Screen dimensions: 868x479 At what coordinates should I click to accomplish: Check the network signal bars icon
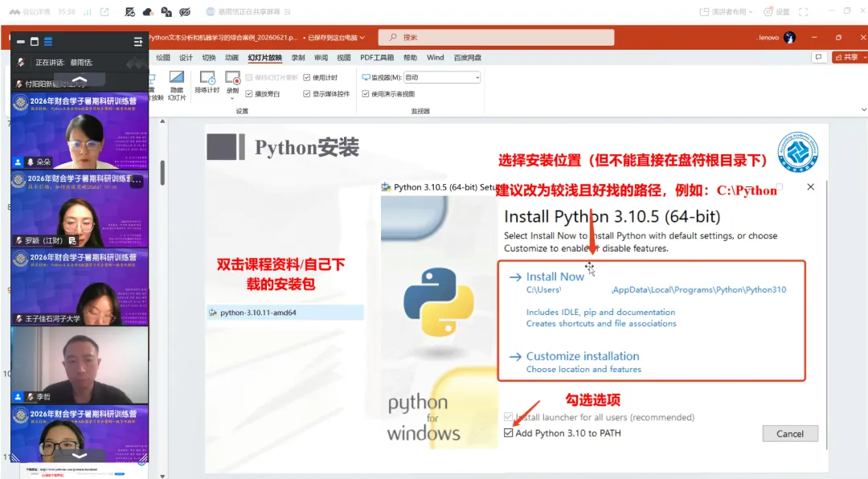tap(88, 11)
